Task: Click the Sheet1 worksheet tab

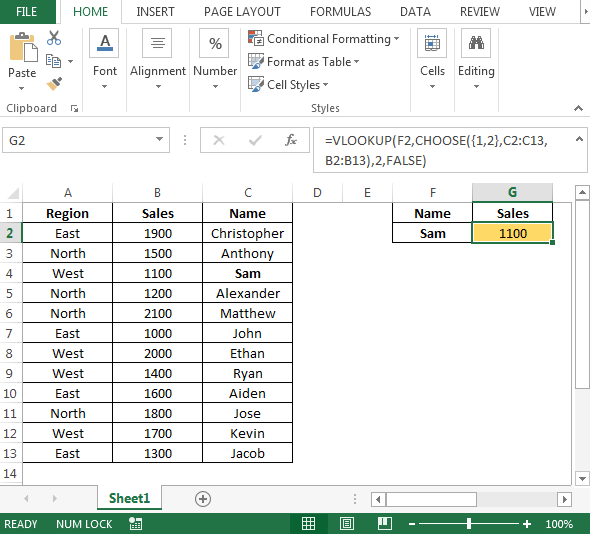Action: coord(129,498)
